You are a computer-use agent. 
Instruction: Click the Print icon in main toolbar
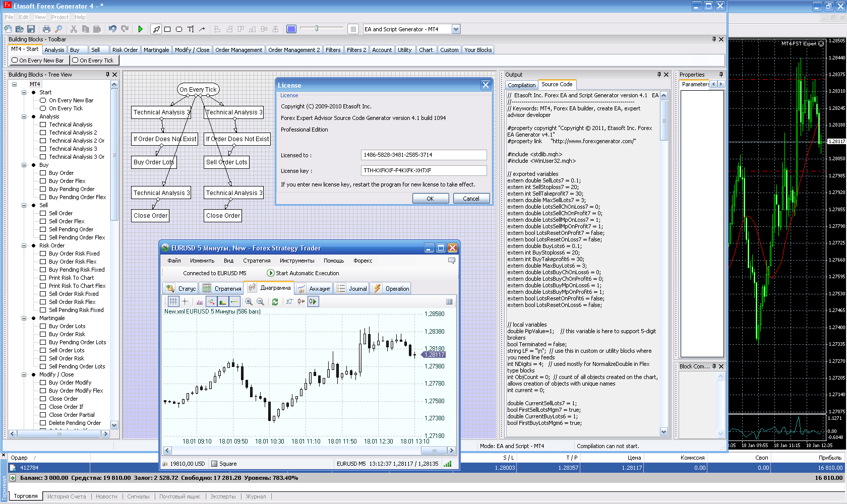[46, 29]
